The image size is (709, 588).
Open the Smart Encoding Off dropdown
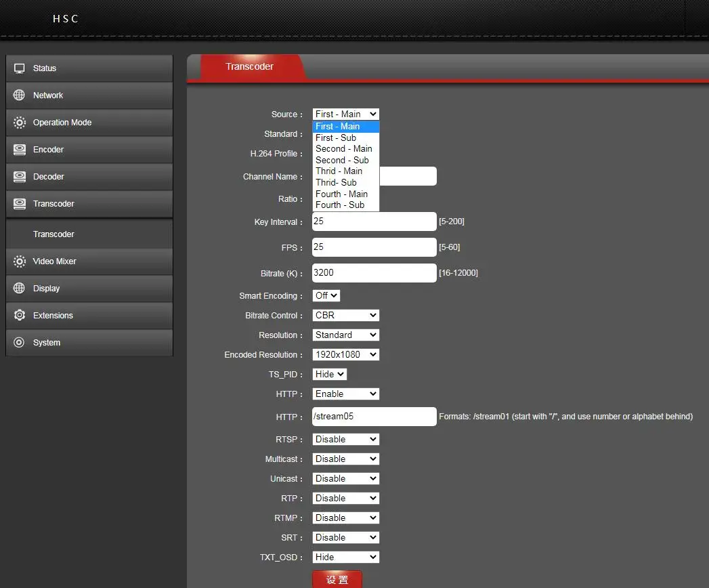326,295
